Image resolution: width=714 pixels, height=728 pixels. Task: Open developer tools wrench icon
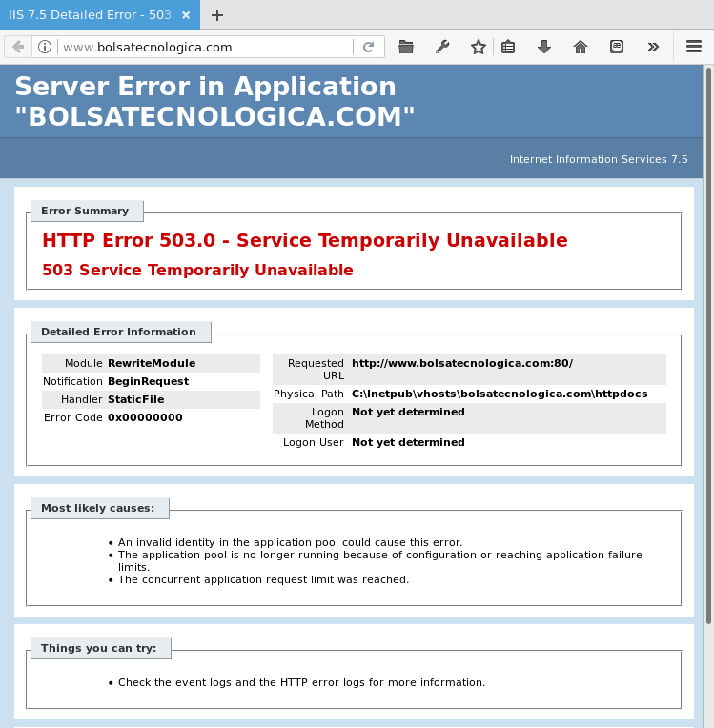tap(442, 47)
